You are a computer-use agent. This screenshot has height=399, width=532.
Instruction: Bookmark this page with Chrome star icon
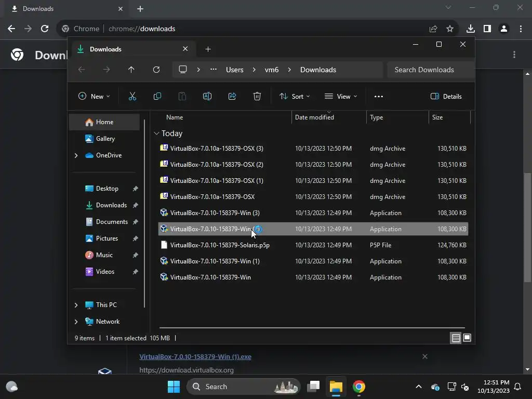pos(449,29)
